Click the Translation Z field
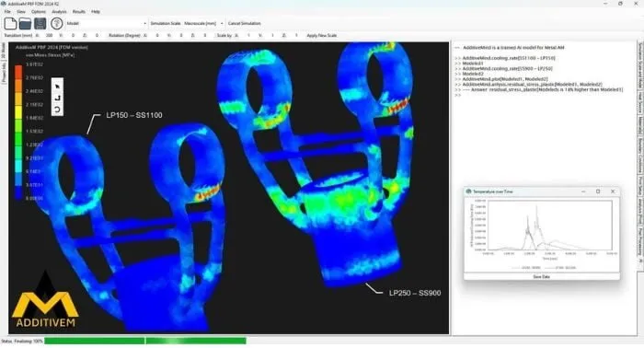 97,35
